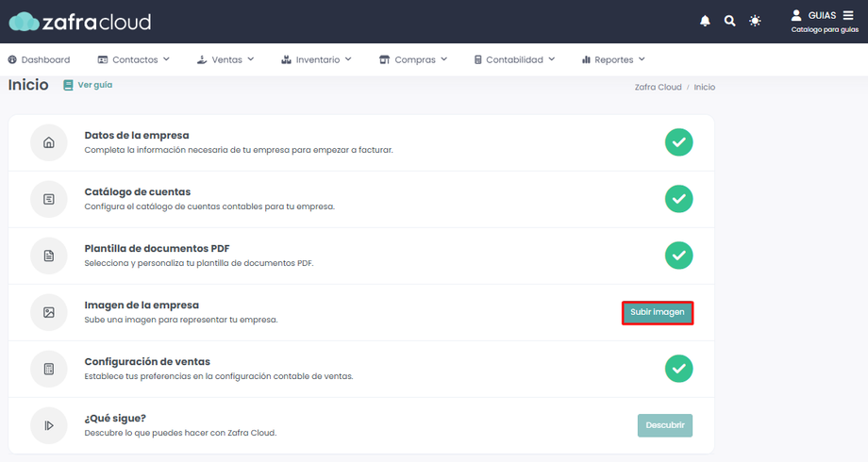Screen dimensions: 868x462
Task: Open the 'Catálogo de cuentas' title
Action: tap(138, 192)
